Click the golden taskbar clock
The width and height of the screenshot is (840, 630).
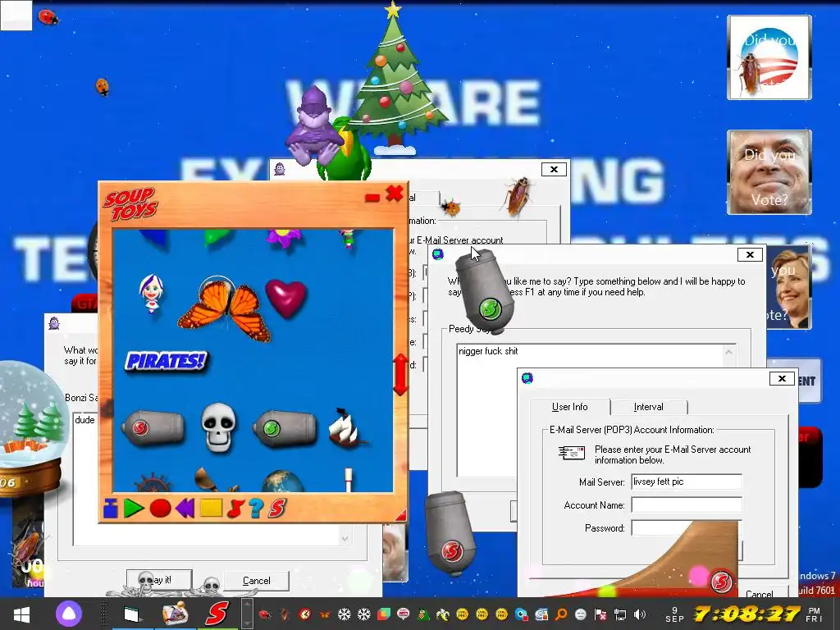click(747, 614)
